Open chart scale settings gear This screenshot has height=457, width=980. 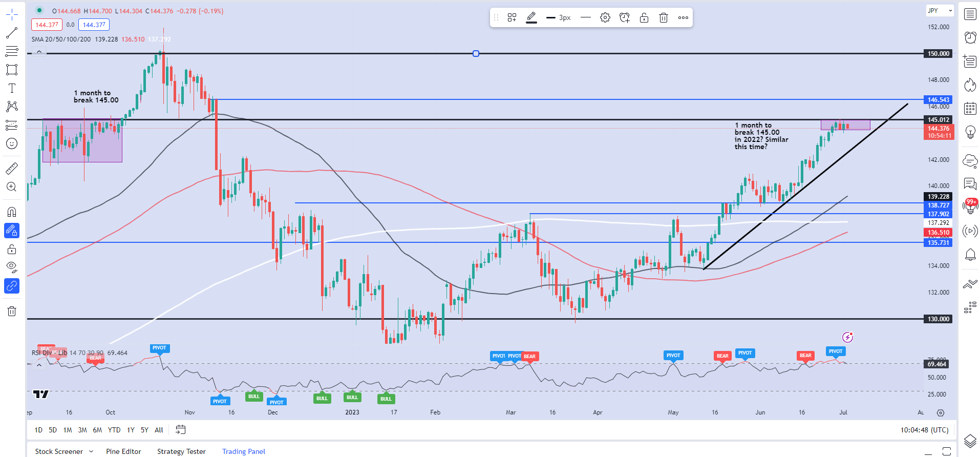pos(941,412)
